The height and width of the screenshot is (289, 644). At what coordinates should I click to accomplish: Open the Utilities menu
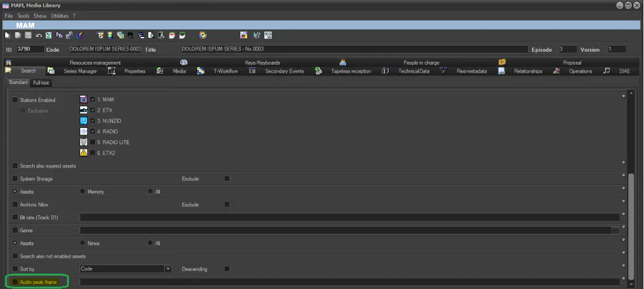point(60,16)
